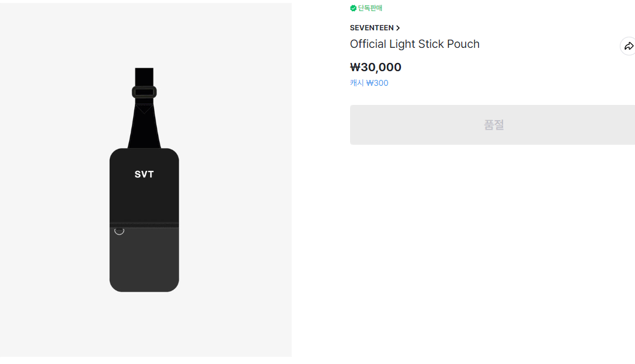Click the top strap of the pouch
635x364 pixels.
pyautogui.click(x=144, y=76)
